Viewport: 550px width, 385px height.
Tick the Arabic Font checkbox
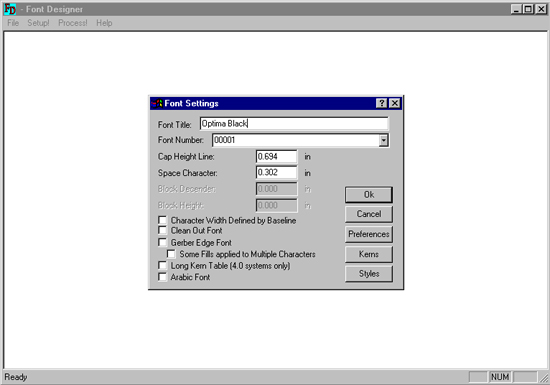click(x=162, y=277)
